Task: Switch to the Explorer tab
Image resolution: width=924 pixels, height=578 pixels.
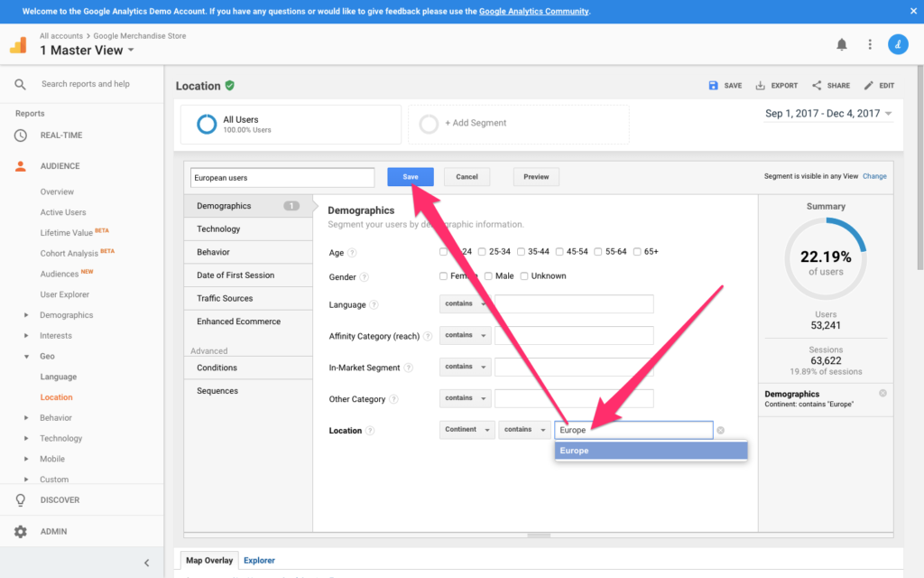Action: (x=259, y=560)
